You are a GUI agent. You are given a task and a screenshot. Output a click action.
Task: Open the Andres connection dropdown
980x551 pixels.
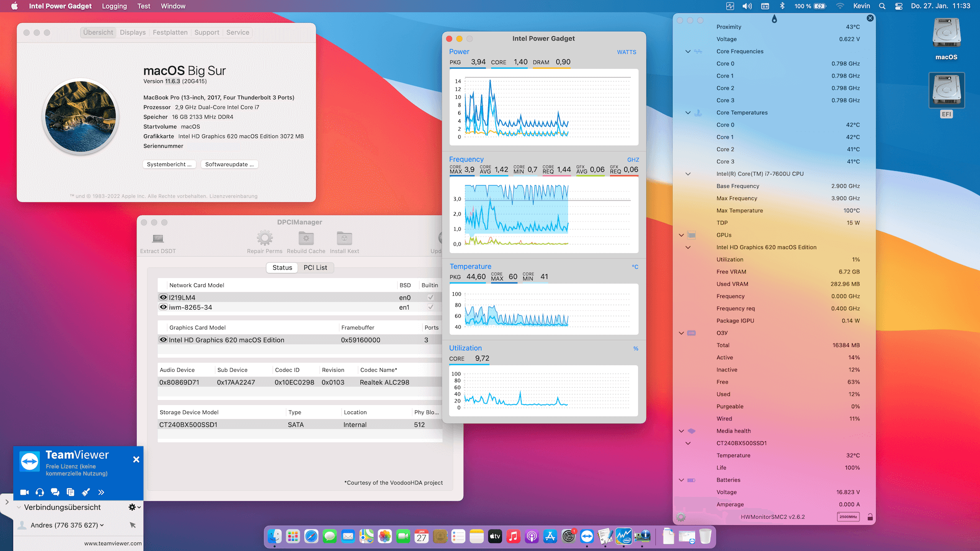(102, 525)
